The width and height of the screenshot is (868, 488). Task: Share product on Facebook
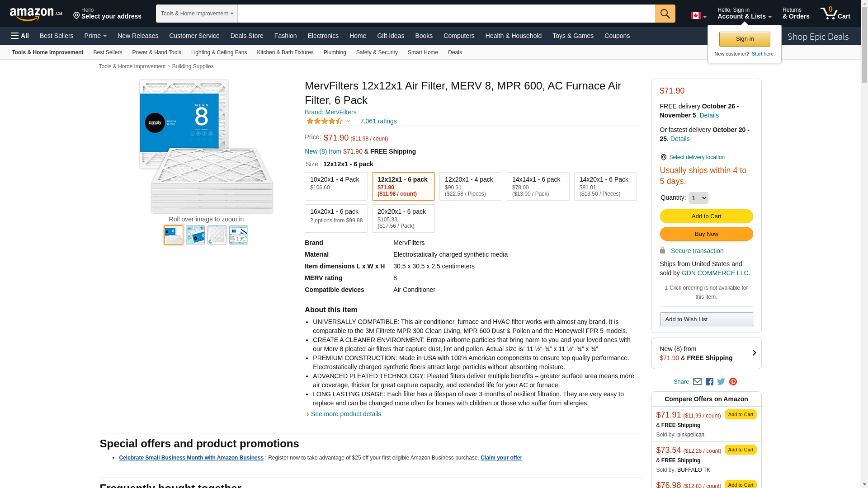[x=709, y=382]
